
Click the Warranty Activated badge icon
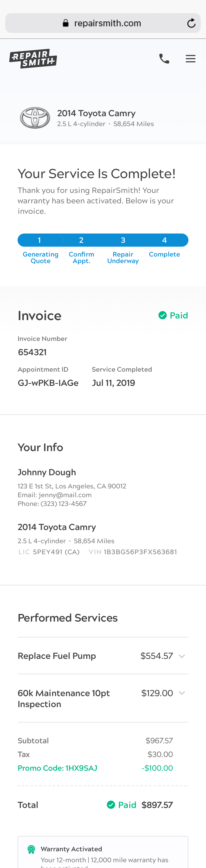31,849
